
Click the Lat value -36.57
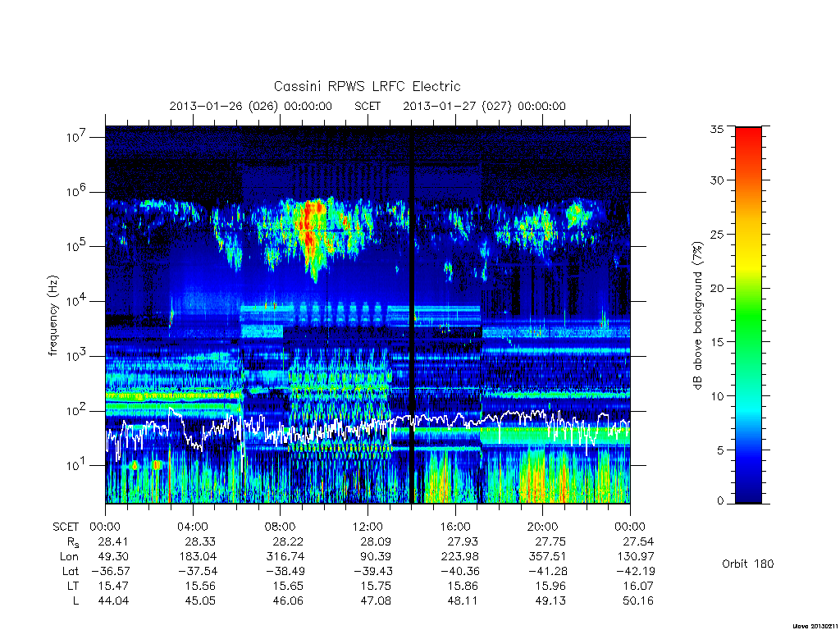point(110,571)
